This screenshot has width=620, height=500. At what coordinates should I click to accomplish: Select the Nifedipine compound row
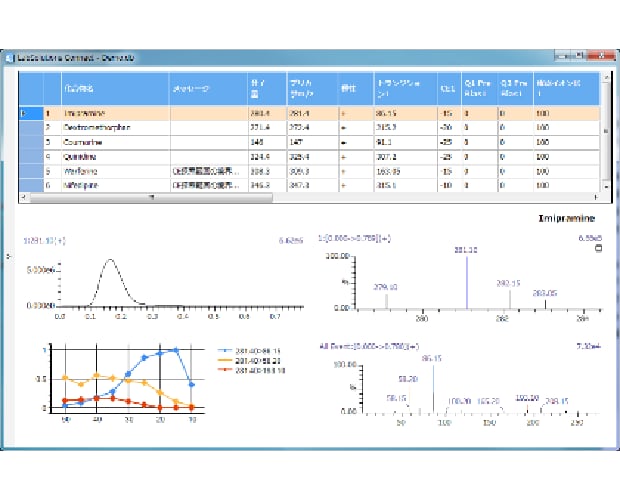(310, 185)
